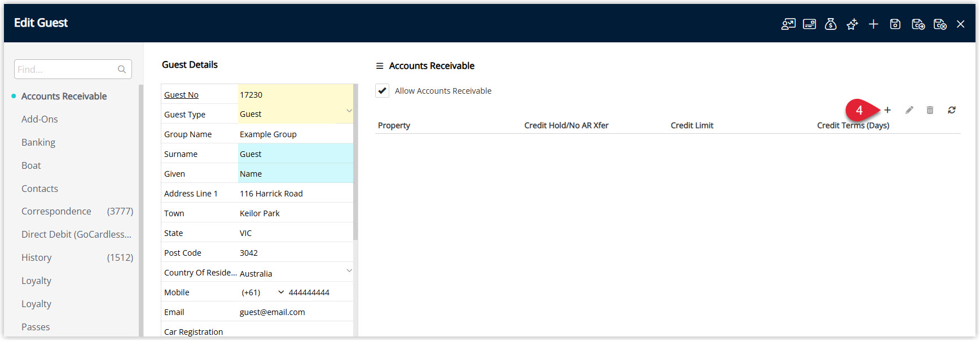Click the Guest Details vertical scrollbar

tap(355, 162)
